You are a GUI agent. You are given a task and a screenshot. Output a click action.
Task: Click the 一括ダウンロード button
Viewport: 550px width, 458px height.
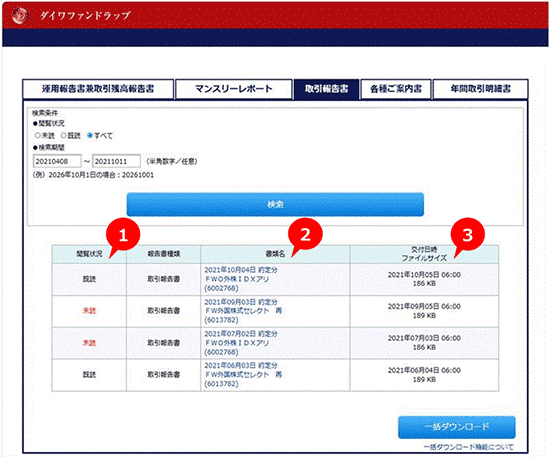(457, 427)
